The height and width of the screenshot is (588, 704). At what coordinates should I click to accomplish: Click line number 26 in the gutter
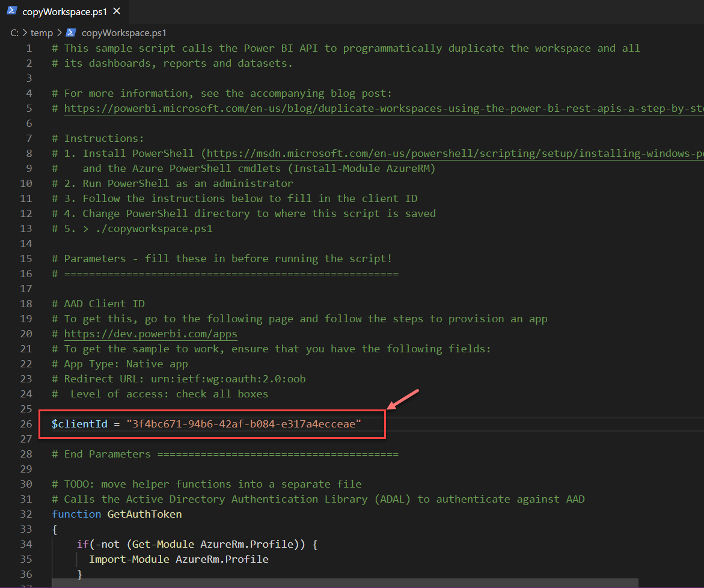(25, 424)
